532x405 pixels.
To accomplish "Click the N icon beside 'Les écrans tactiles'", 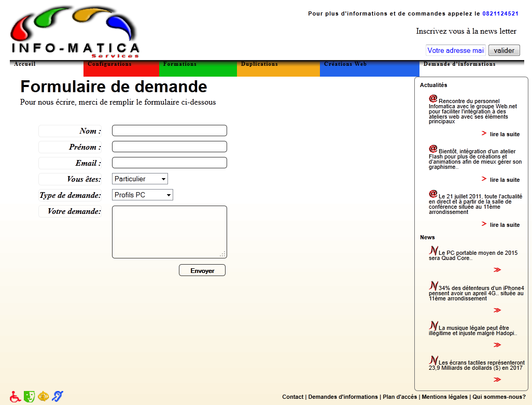I will [x=433, y=360].
